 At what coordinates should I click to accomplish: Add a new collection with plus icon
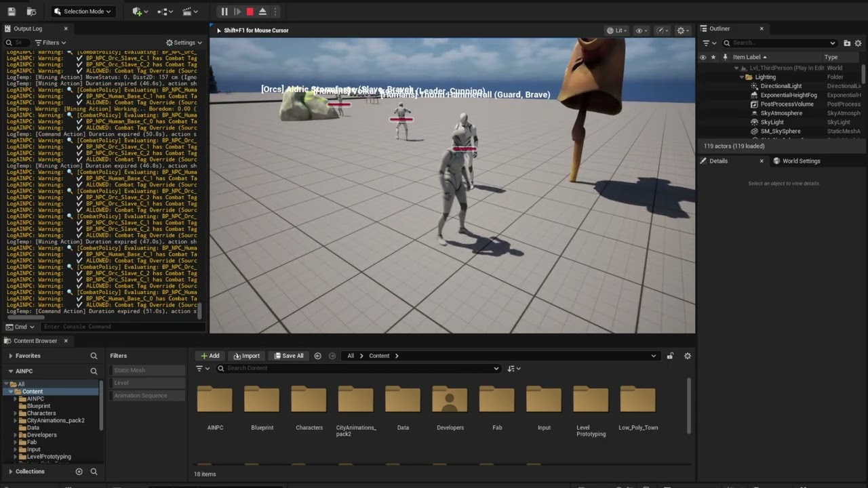(79, 472)
